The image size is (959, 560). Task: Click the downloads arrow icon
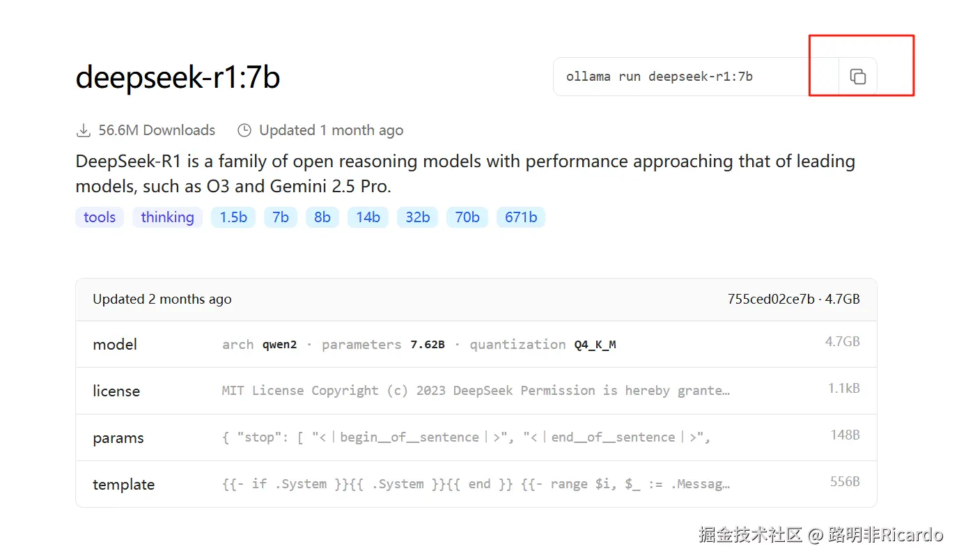coord(84,130)
